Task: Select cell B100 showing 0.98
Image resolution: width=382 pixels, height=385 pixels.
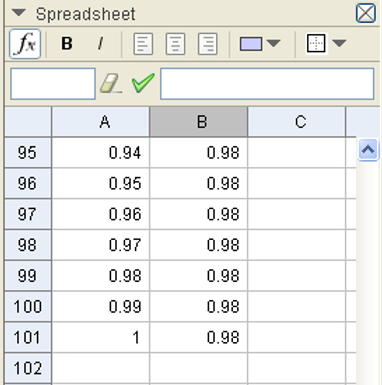Action: coord(199,306)
